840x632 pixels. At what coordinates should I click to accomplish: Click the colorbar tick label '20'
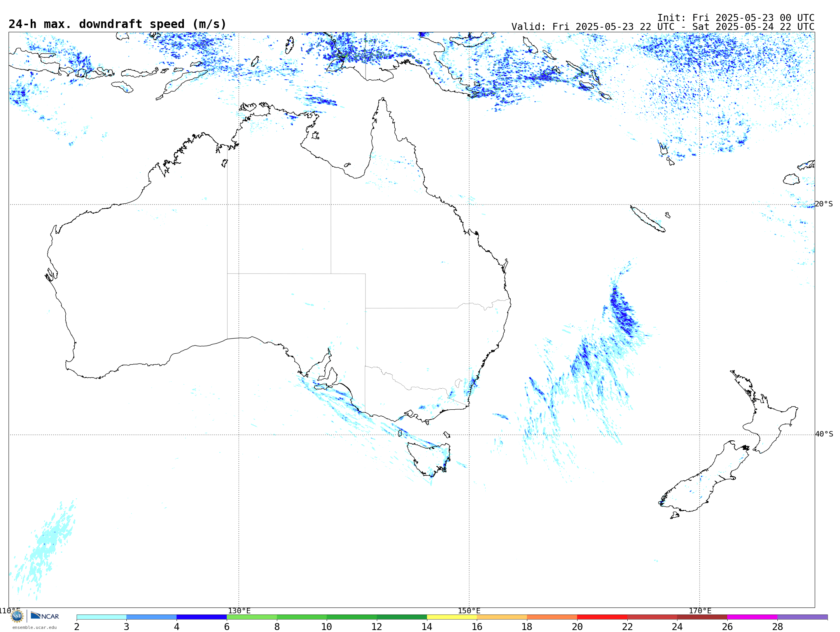tap(577, 627)
